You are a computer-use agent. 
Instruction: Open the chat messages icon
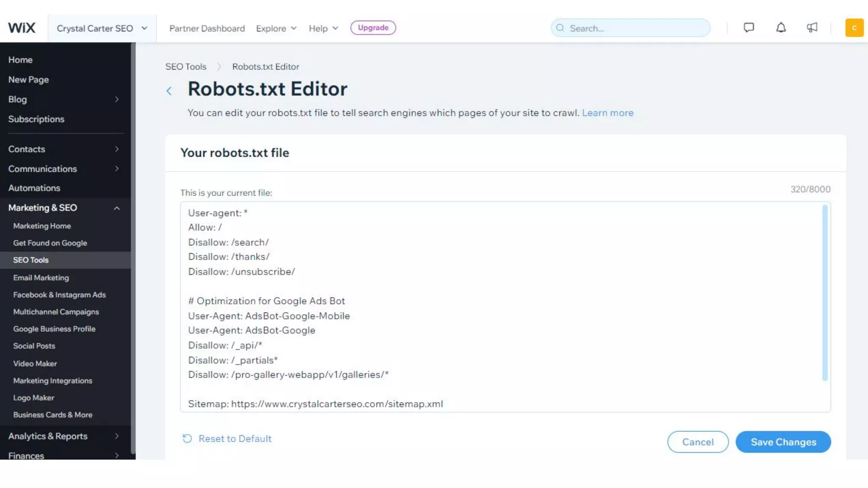tap(748, 28)
